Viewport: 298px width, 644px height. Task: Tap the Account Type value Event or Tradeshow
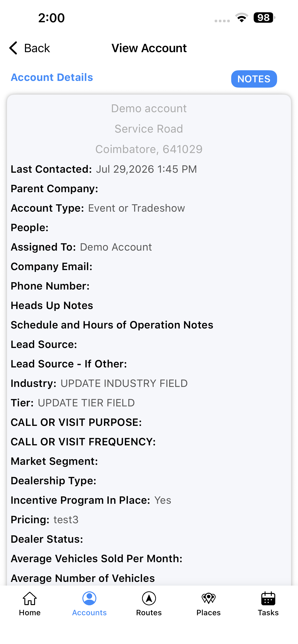(136, 208)
